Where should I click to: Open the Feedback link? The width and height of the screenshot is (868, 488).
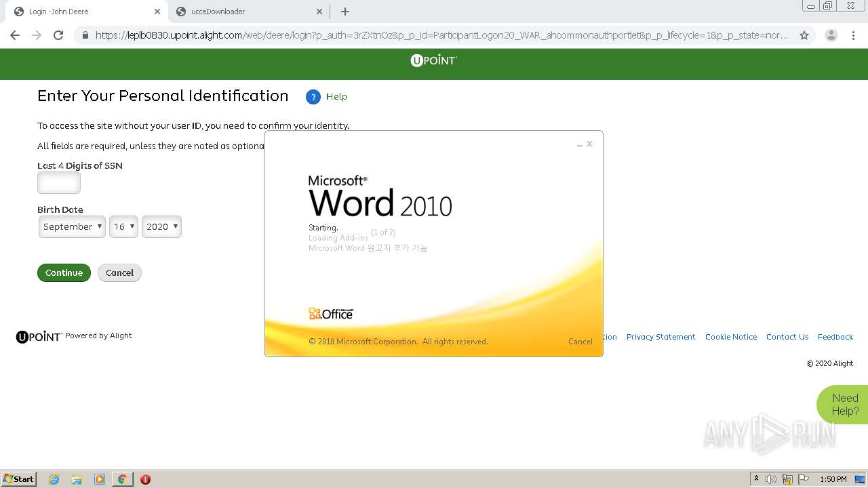[835, 337]
